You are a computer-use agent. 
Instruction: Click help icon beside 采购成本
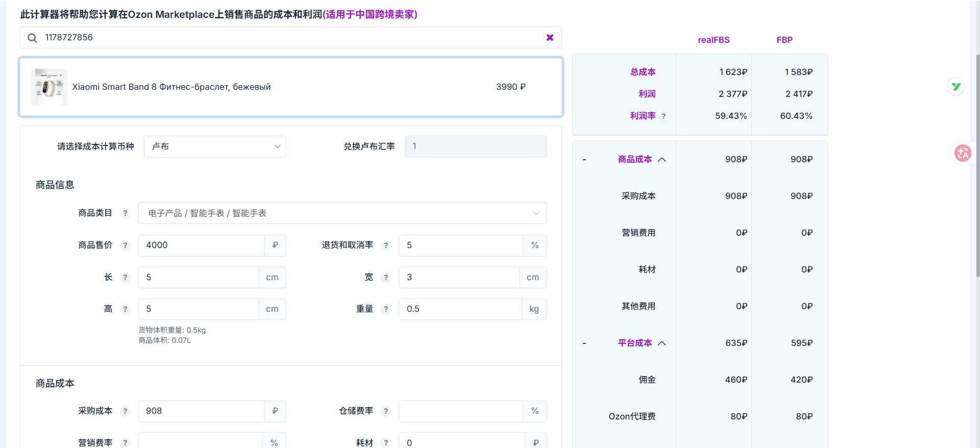click(x=125, y=411)
